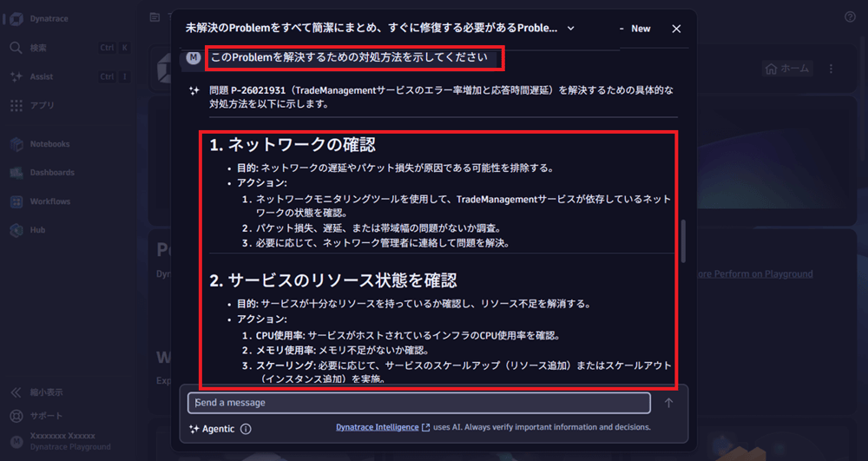Click the Send a message input field
This screenshot has width=868, height=461.
click(419, 403)
